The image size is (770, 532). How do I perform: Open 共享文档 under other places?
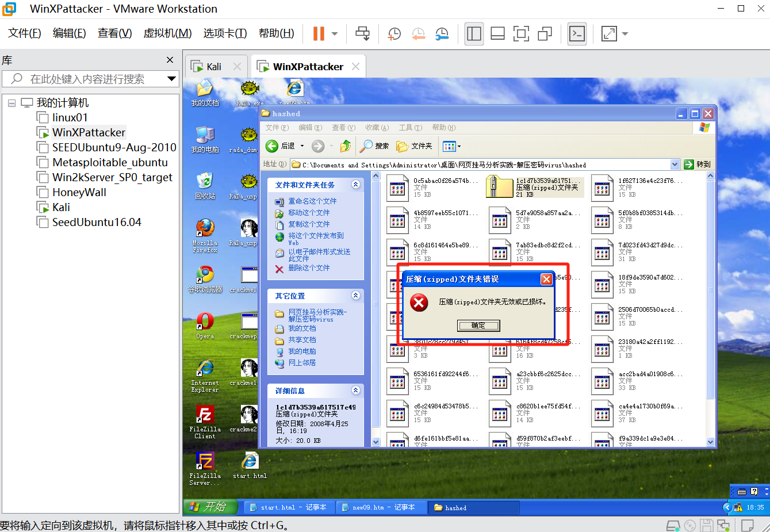tap(302, 340)
